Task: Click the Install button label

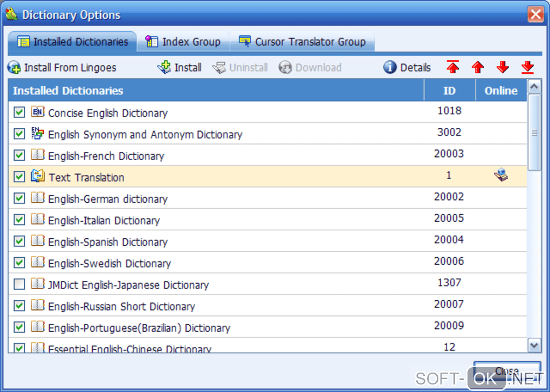Action: [x=188, y=67]
